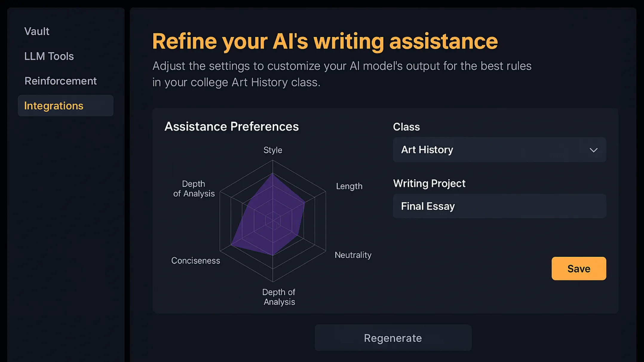Focus the Final Essay writing project field

[x=499, y=206]
